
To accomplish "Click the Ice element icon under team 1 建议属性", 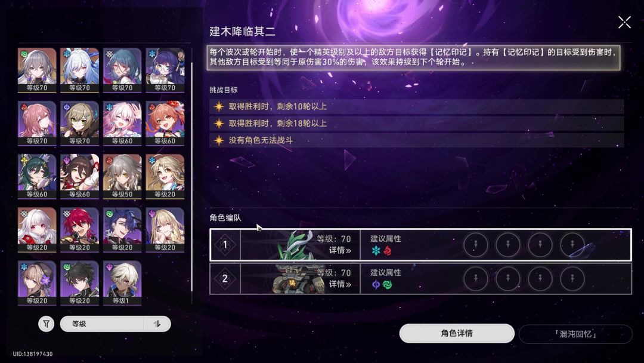I will pyautogui.click(x=376, y=251).
